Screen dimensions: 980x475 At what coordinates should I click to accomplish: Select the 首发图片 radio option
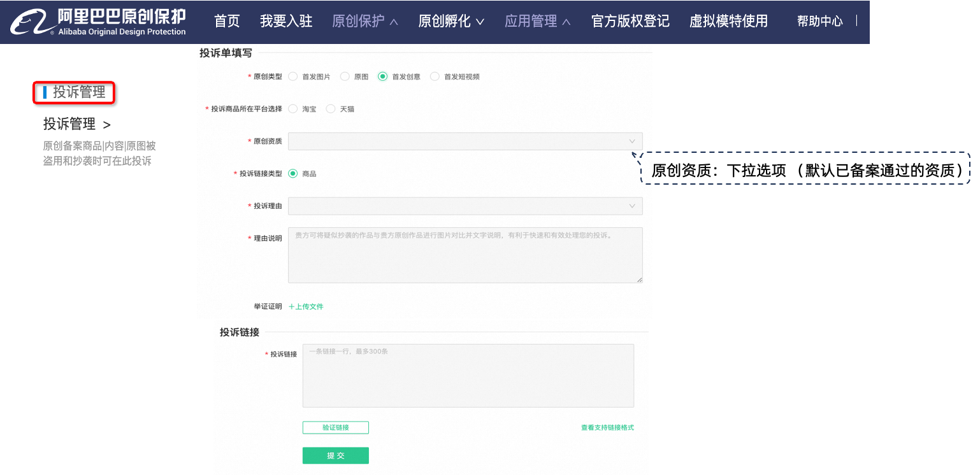coord(293,76)
